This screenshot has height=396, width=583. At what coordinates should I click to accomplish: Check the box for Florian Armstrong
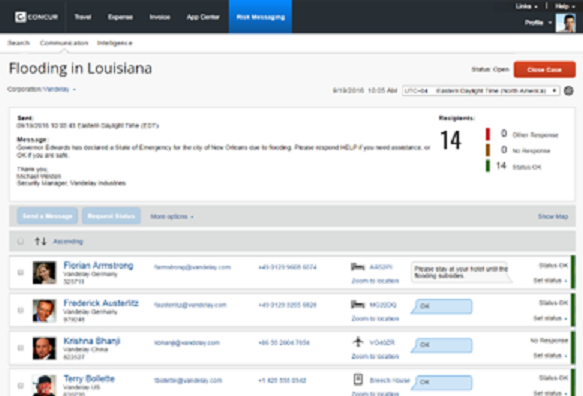point(20,273)
